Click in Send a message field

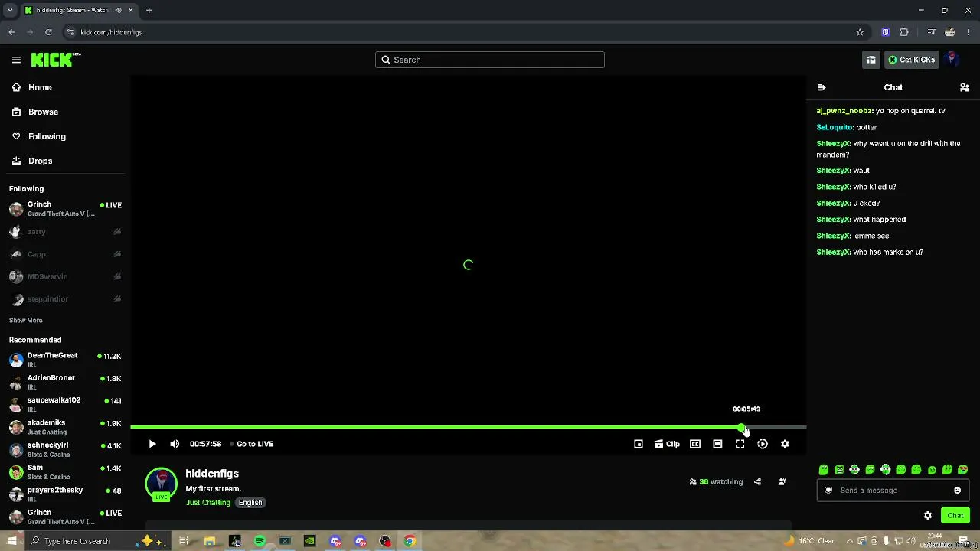click(x=892, y=491)
